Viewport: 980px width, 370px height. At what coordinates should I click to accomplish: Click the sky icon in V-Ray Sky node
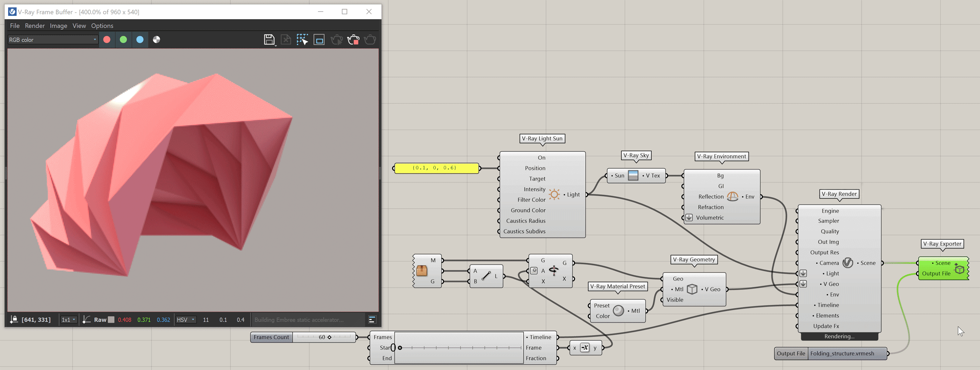coord(633,175)
